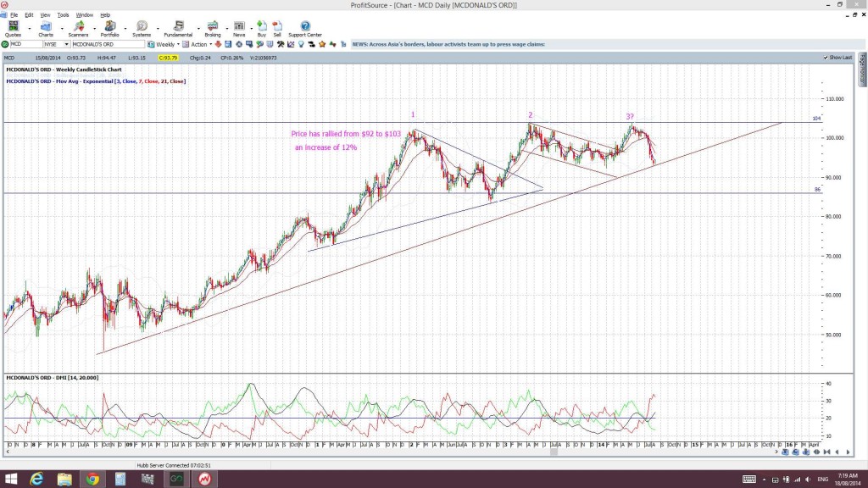Screen dimensions: 868x488
Task: Open the Tools menu
Action: (x=63, y=15)
